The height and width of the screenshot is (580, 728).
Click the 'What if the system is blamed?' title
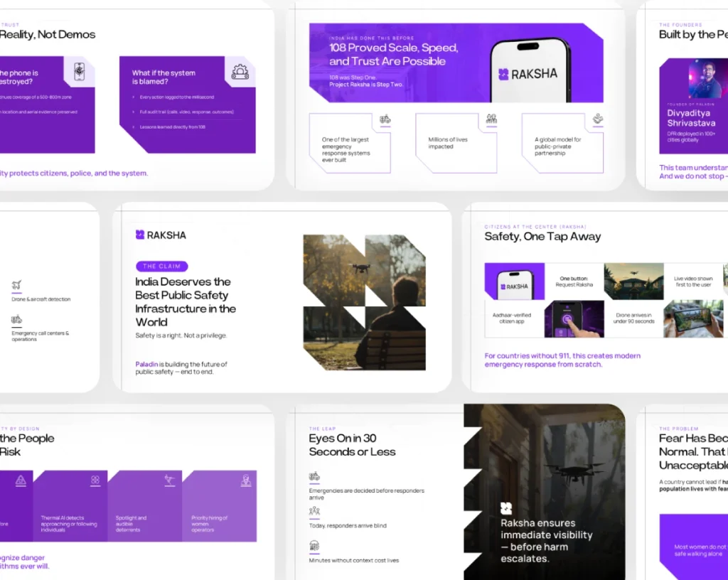pos(164,77)
